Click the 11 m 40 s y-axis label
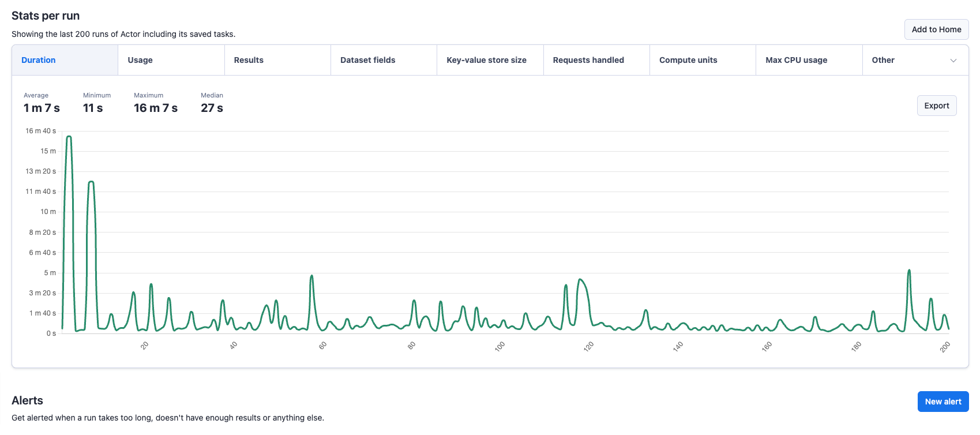Viewport: 980px width, 435px height. point(40,192)
